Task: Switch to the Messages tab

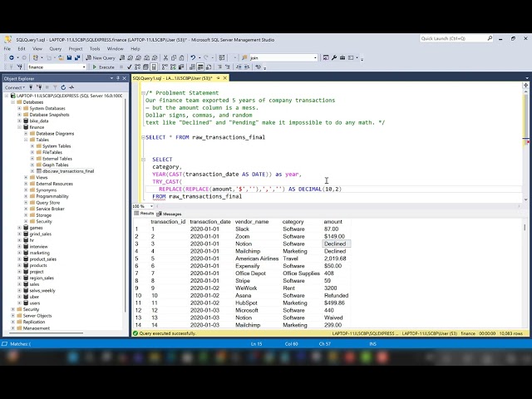Action: (169, 214)
